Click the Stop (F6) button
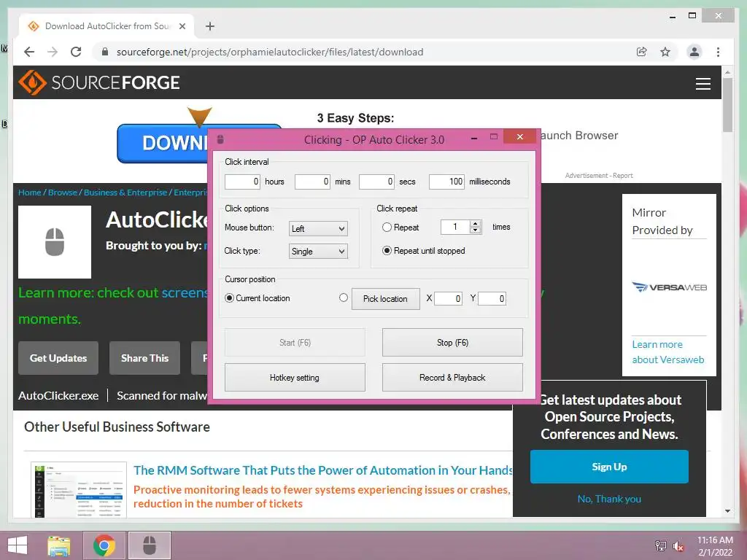The height and width of the screenshot is (560, 747). coord(452,343)
